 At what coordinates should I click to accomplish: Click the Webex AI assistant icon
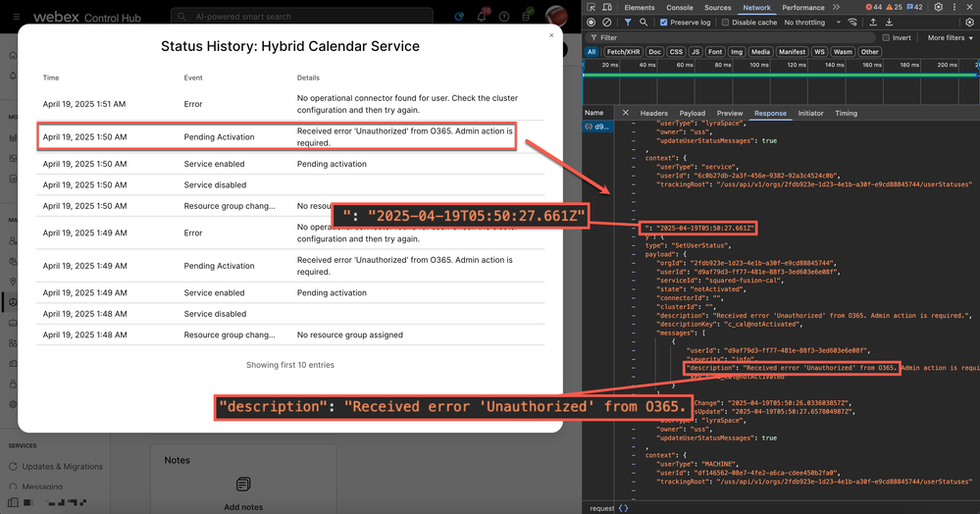pyautogui.click(x=459, y=17)
